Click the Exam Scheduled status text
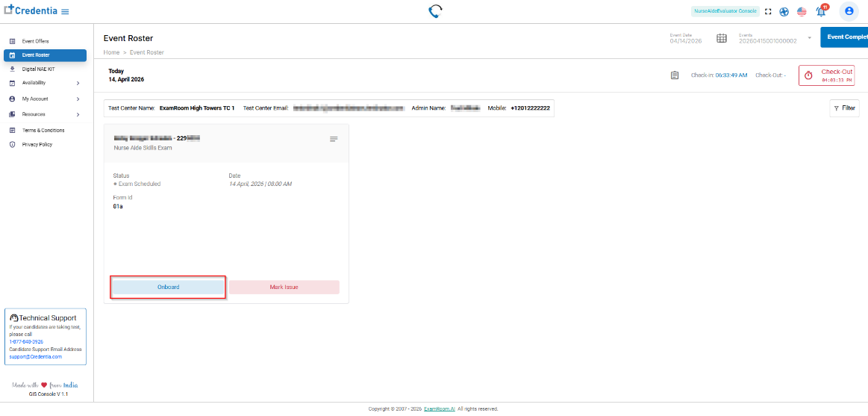 tap(140, 183)
